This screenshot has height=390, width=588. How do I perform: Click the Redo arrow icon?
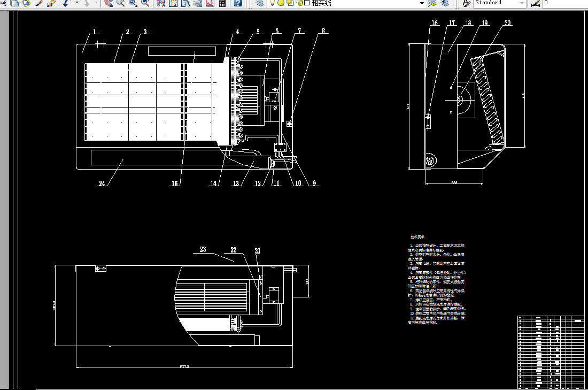pos(86,3)
